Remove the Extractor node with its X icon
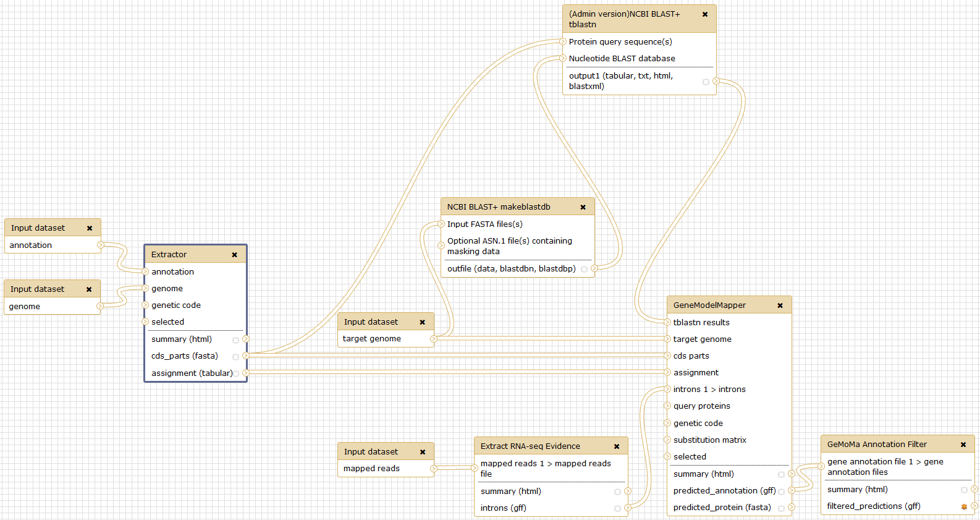The height and width of the screenshot is (520, 980). (x=234, y=255)
